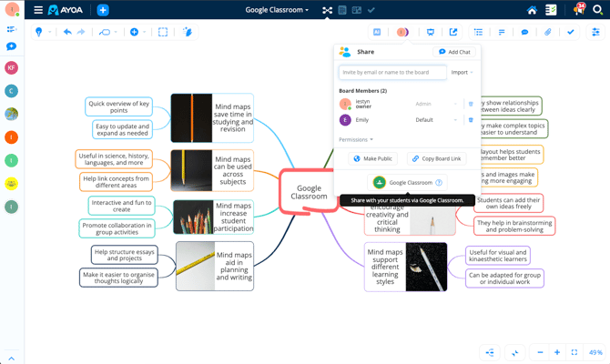610x364 pixels.
Task: Select the branch style pin tool
Action: (x=38, y=32)
